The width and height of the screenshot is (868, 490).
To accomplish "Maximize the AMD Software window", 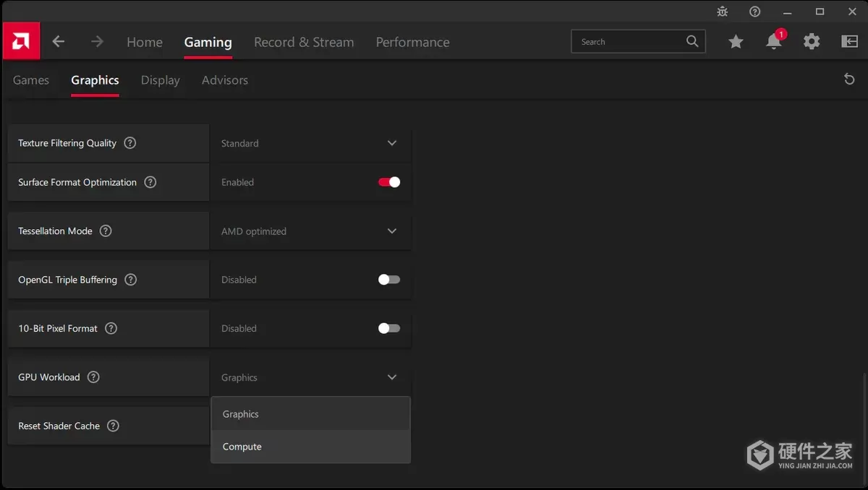I will pyautogui.click(x=820, y=12).
